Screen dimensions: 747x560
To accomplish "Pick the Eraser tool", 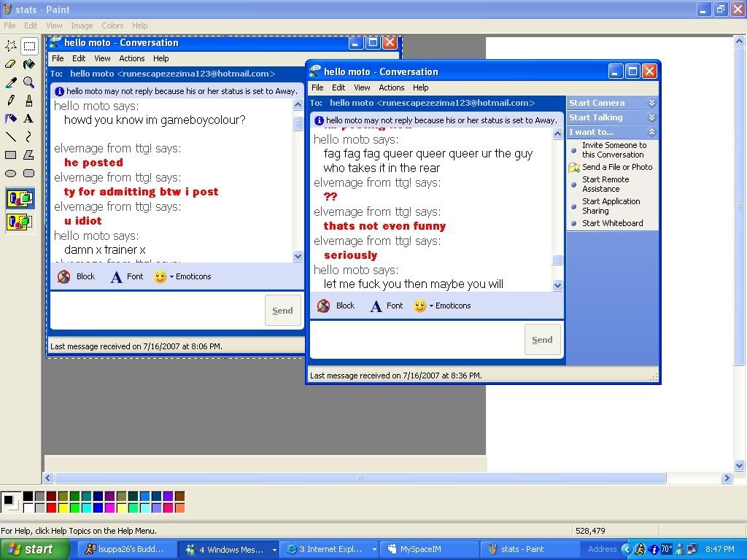I will [x=11, y=64].
